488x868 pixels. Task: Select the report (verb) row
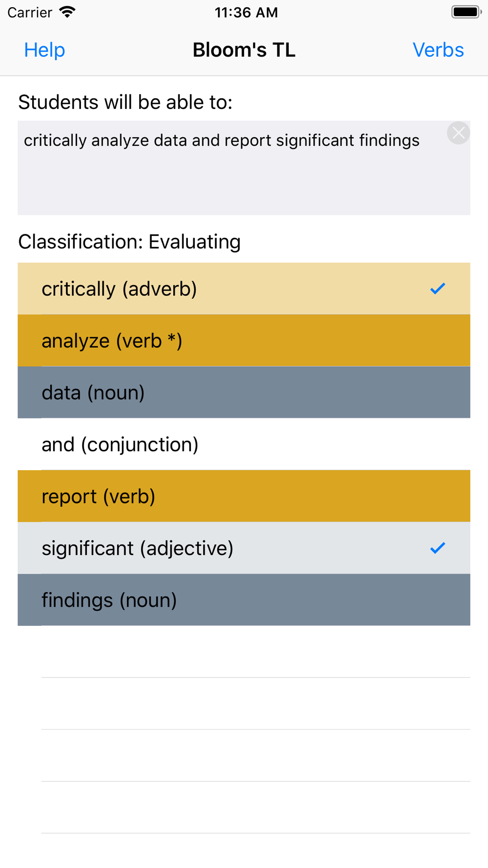coord(244,496)
